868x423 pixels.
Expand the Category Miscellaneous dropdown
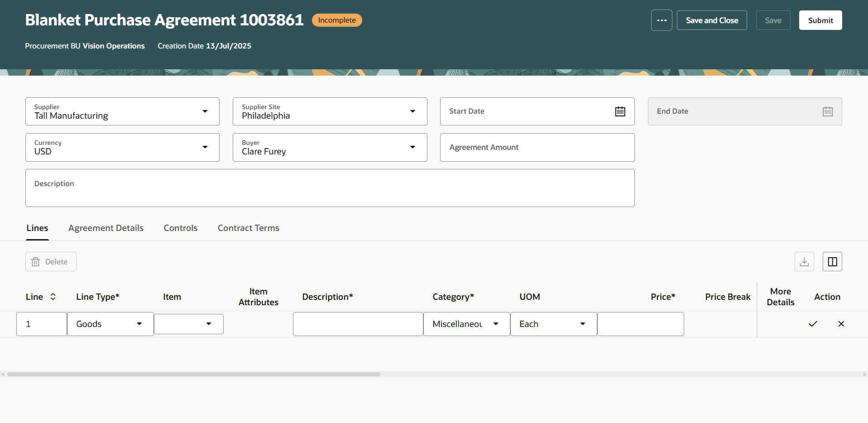coord(496,324)
